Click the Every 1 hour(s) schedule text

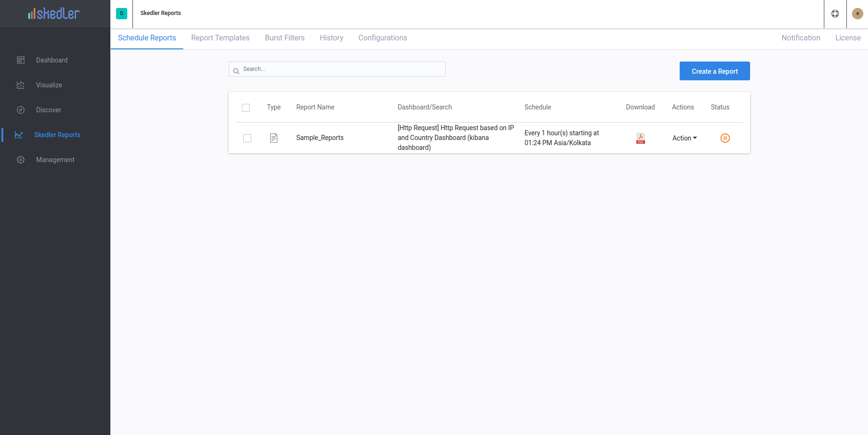point(562,138)
